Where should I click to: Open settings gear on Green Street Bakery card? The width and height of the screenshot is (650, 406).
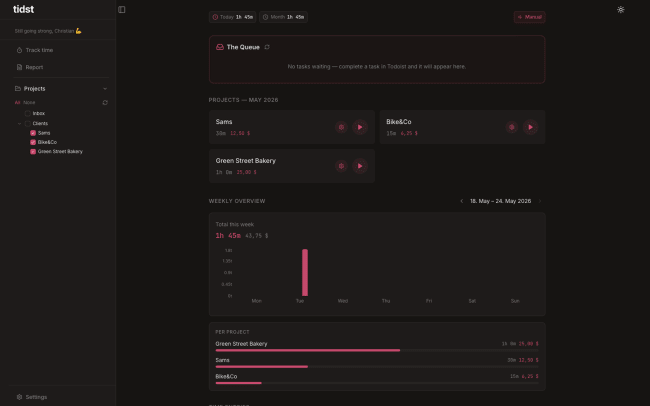(341, 166)
